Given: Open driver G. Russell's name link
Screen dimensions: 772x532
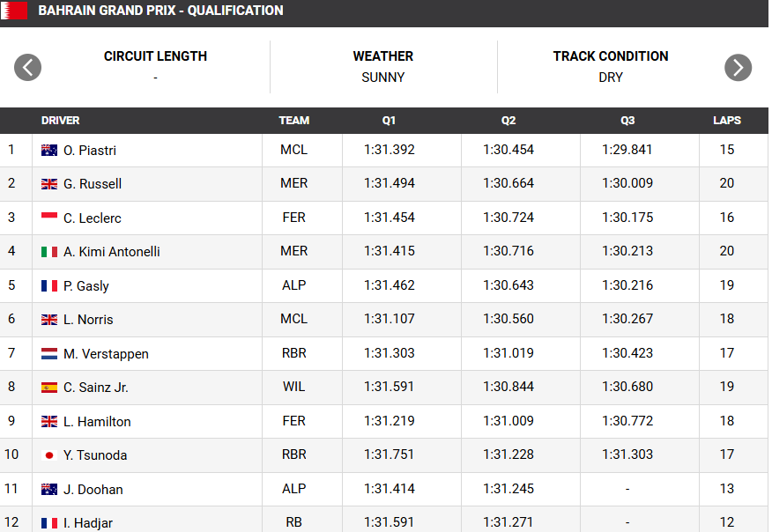Looking at the screenshot, I should (x=93, y=184).
